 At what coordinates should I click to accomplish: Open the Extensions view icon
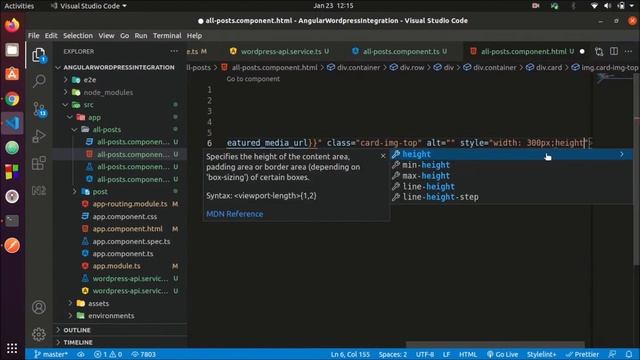click(x=39, y=163)
